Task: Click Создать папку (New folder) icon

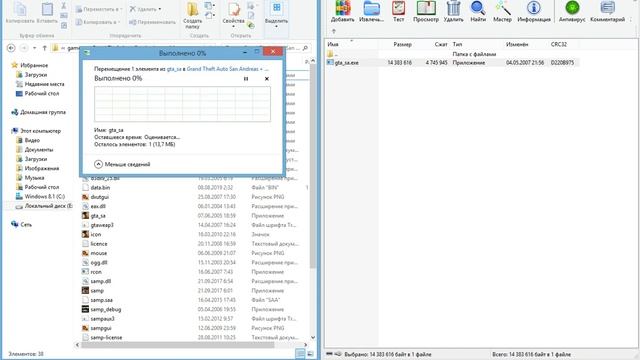Action: click(x=192, y=16)
